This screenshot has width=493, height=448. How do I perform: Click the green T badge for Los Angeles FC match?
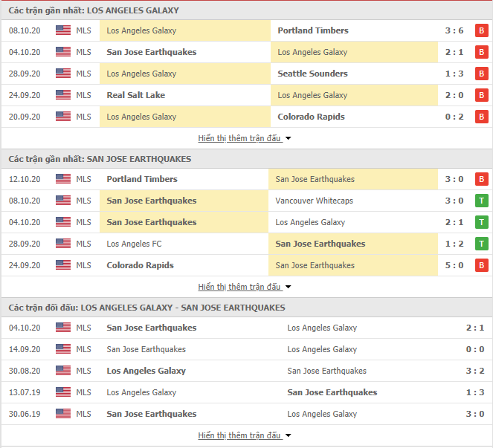481,244
